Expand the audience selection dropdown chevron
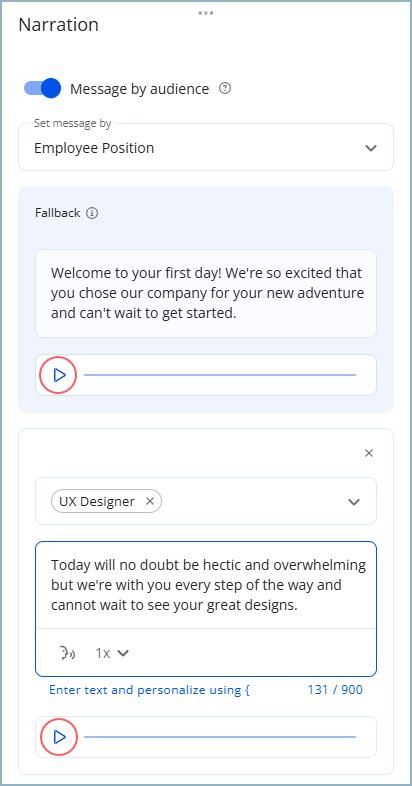Screen dimensions: 412x786 pos(354,502)
